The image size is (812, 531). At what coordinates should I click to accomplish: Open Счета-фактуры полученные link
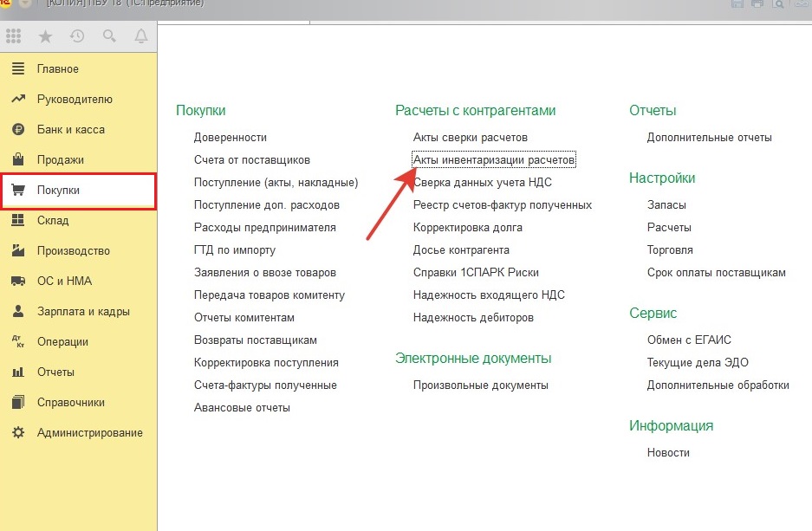pyautogui.click(x=265, y=385)
